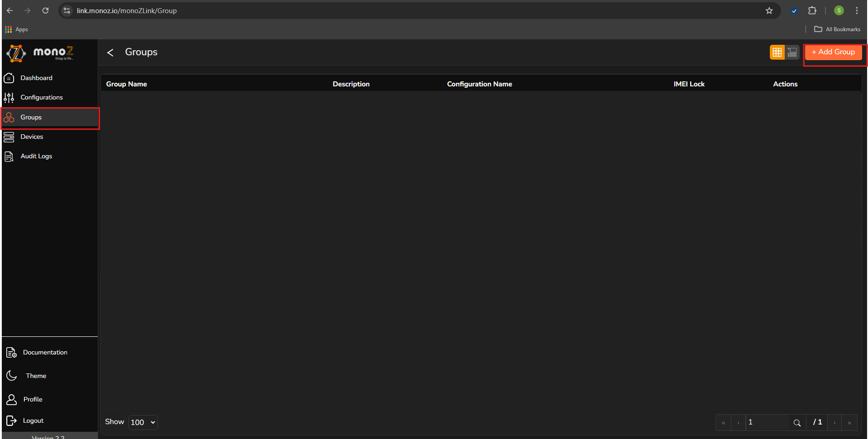Open Configurations from the sidebar

pyautogui.click(x=41, y=97)
